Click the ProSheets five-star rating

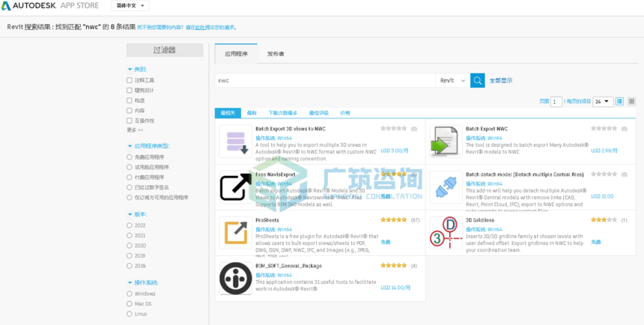pyautogui.click(x=393, y=220)
